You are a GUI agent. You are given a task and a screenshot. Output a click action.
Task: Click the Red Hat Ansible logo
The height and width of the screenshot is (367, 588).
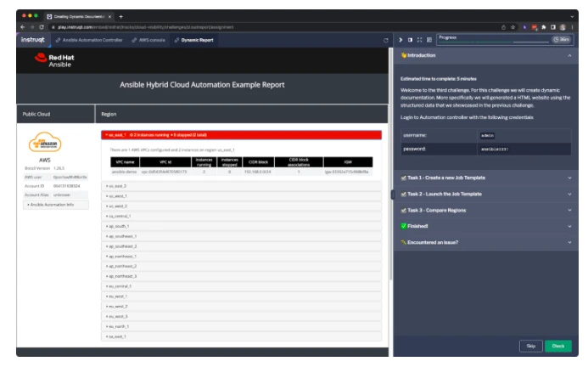pyautogui.click(x=54, y=60)
